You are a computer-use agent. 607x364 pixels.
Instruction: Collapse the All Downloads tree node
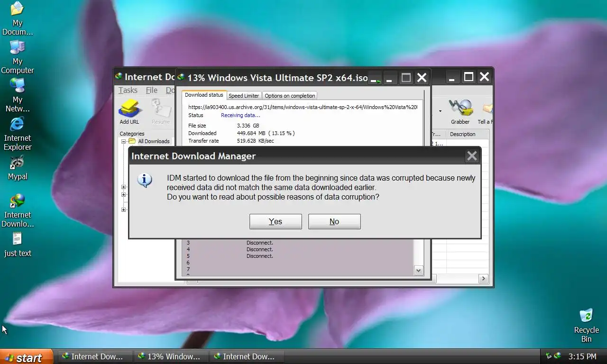124,141
